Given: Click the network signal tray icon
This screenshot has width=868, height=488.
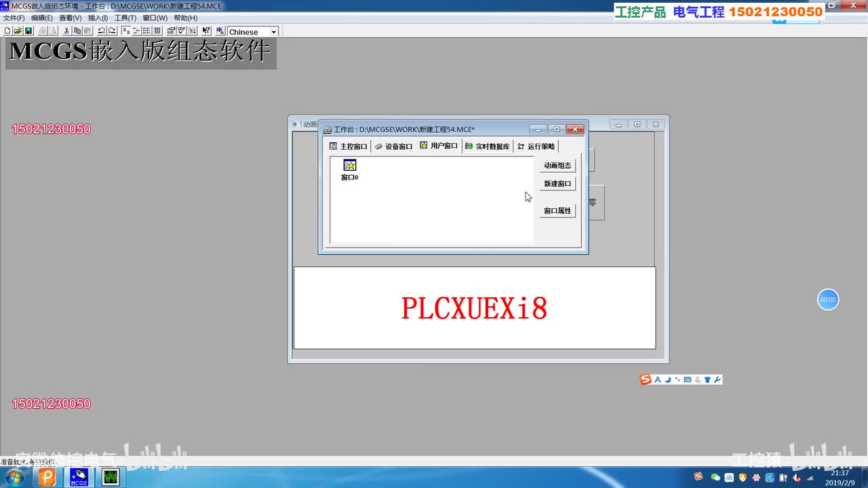Looking at the screenshot, I should coord(810,478).
